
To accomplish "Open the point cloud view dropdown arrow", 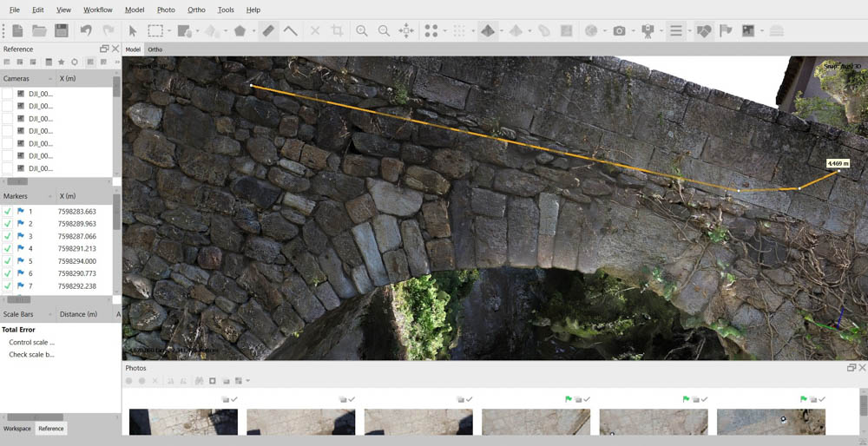I will pyautogui.click(x=444, y=31).
